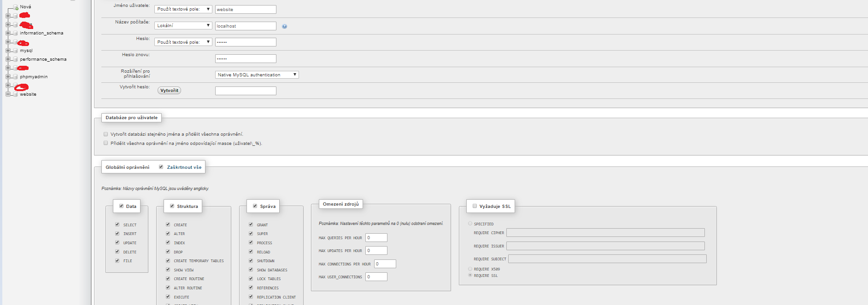Click the mysql database icon
Image resolution: width=868 pixels, height=305 pixels.
15,51
